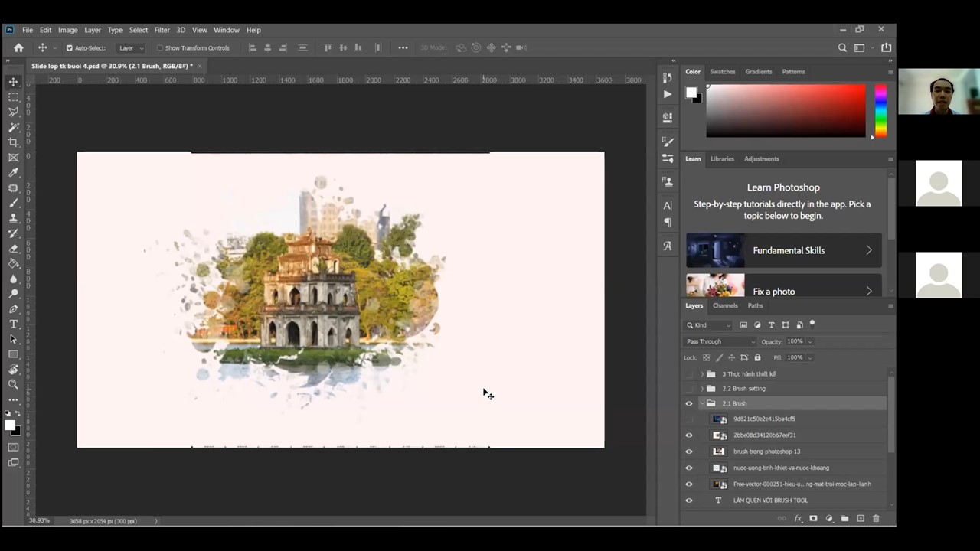Hide the 2.1 Brush group
The height and width of the screenshot is (551, 980).
pos(689,403)
